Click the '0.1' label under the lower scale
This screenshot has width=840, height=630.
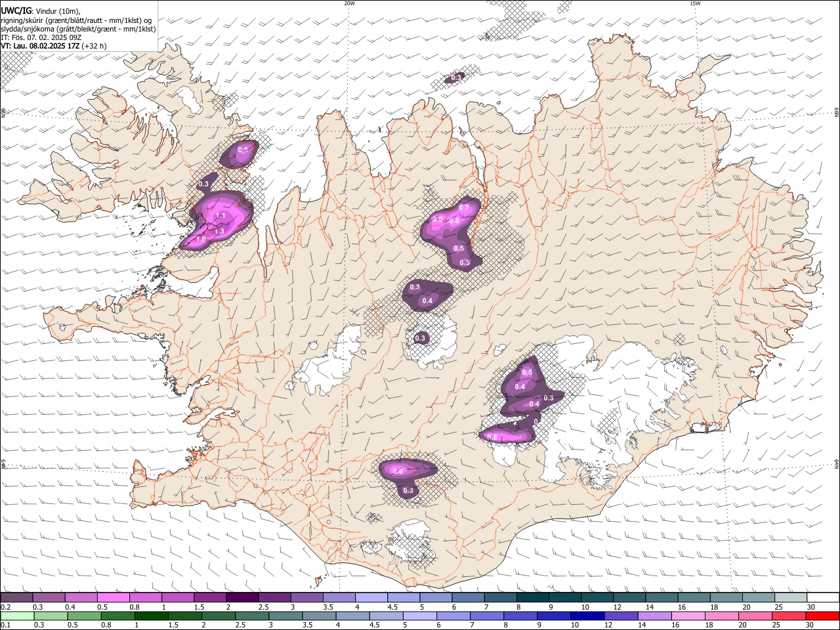(5, 625)
